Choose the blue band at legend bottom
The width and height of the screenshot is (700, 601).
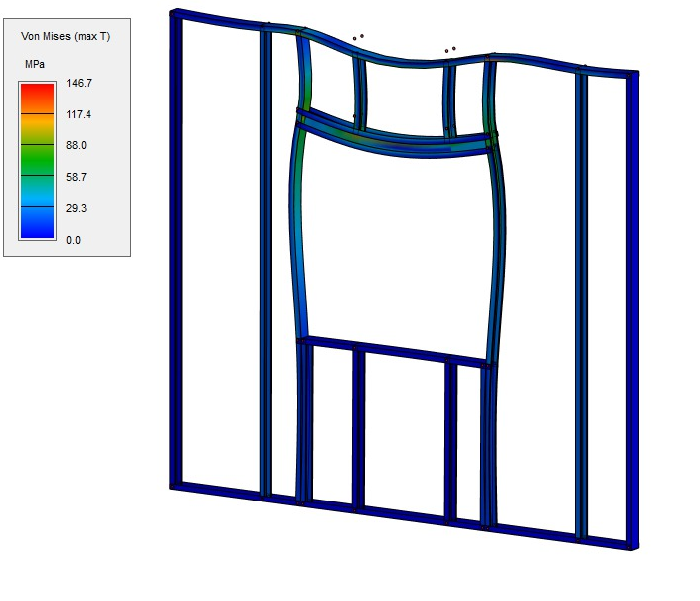(x=37, y=223)
